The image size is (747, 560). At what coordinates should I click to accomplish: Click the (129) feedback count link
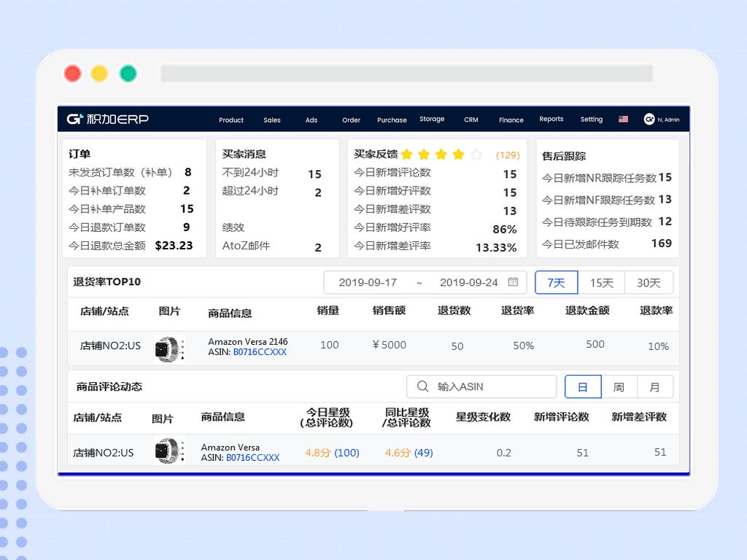click(508, 155)
